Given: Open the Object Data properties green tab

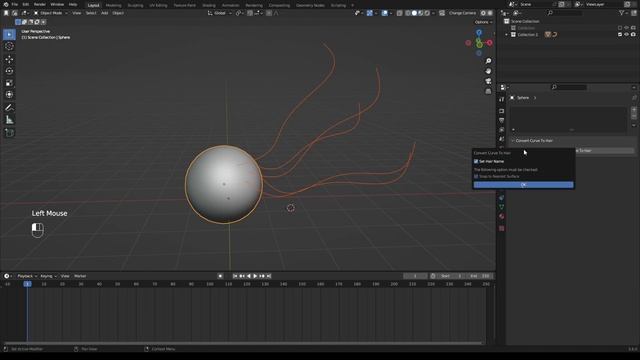Looking at the screenshot, I should click(x=502, y=207).
